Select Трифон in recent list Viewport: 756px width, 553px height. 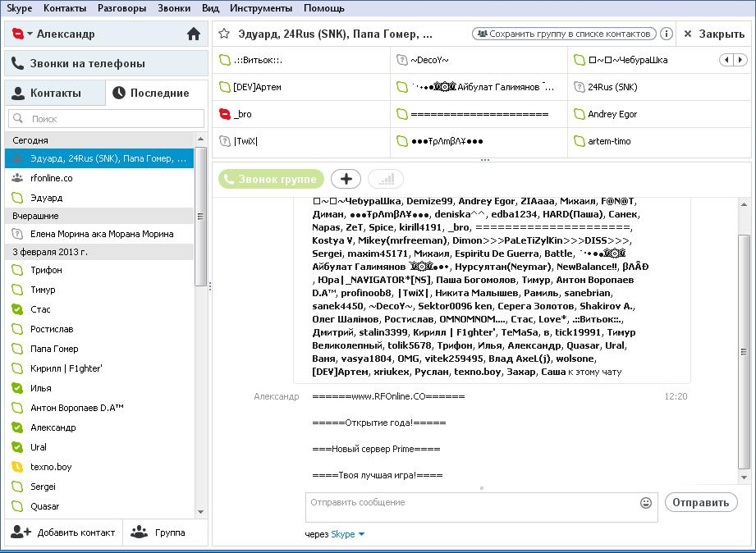click(99, 270)
